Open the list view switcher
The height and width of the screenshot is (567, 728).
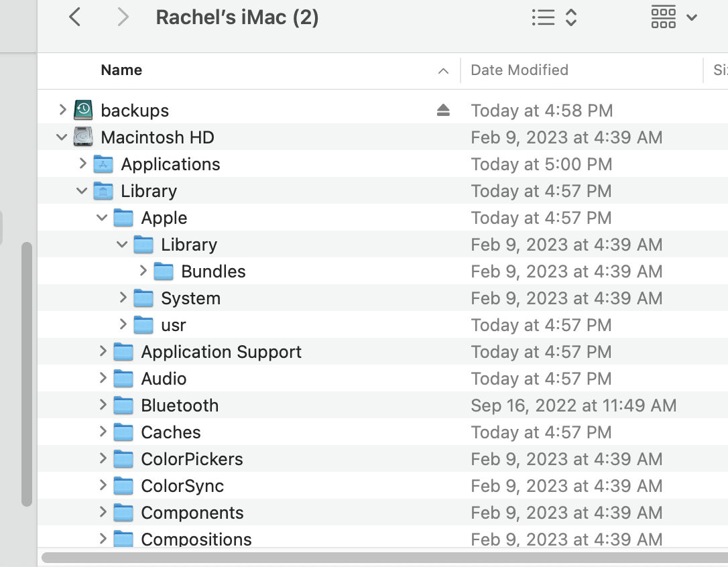pos(554,17)
